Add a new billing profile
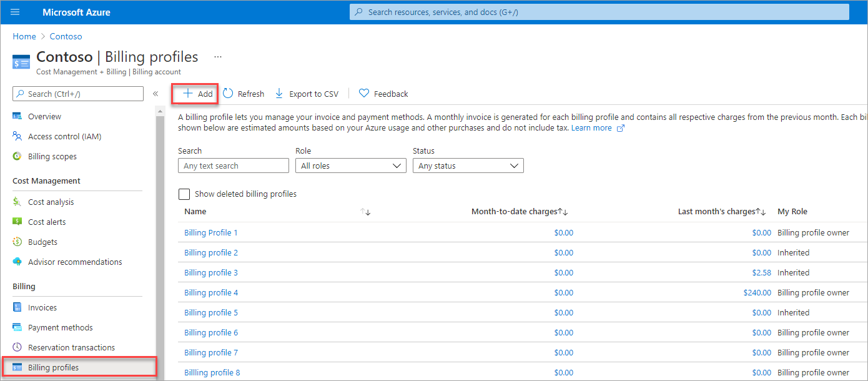Screen dimensions: 868x381 point(194,93)
